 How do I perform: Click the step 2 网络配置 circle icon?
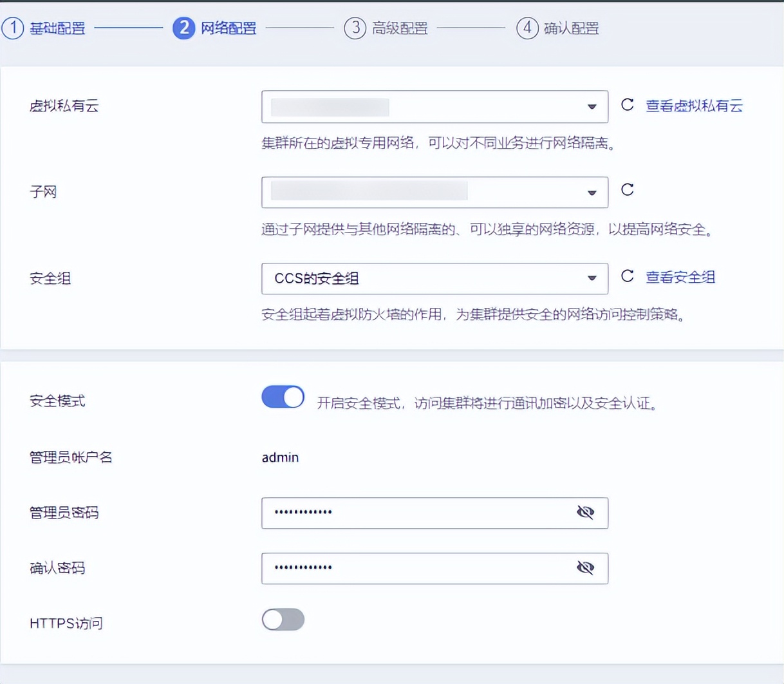click(184, 28)
